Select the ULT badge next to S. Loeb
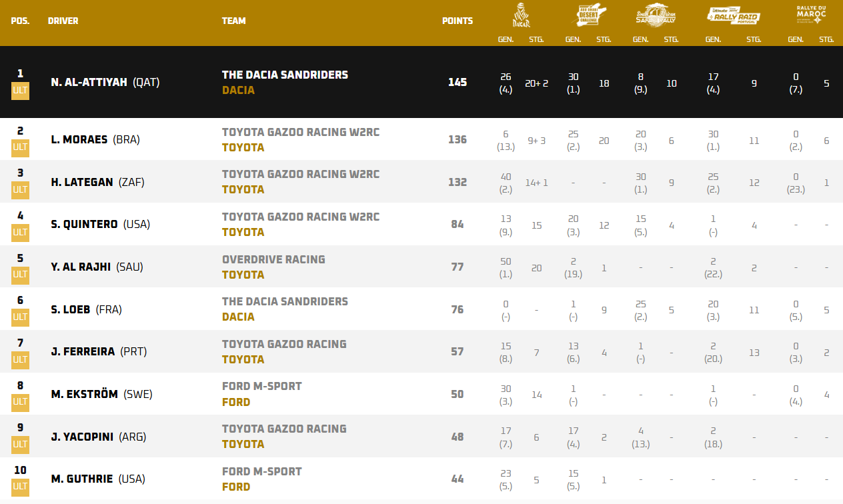Image resolution: width=843 pixels, height=504 pixels. [20, 317]
